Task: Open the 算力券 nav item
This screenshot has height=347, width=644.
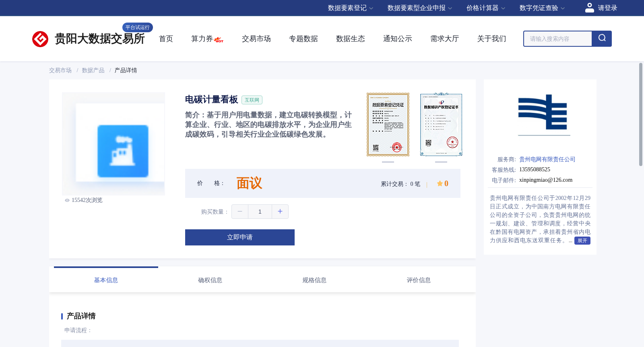Action: point(202,39)
